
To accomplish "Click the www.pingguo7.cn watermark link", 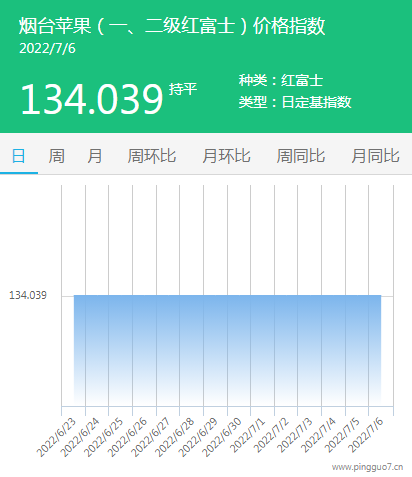I will (367, 467).
